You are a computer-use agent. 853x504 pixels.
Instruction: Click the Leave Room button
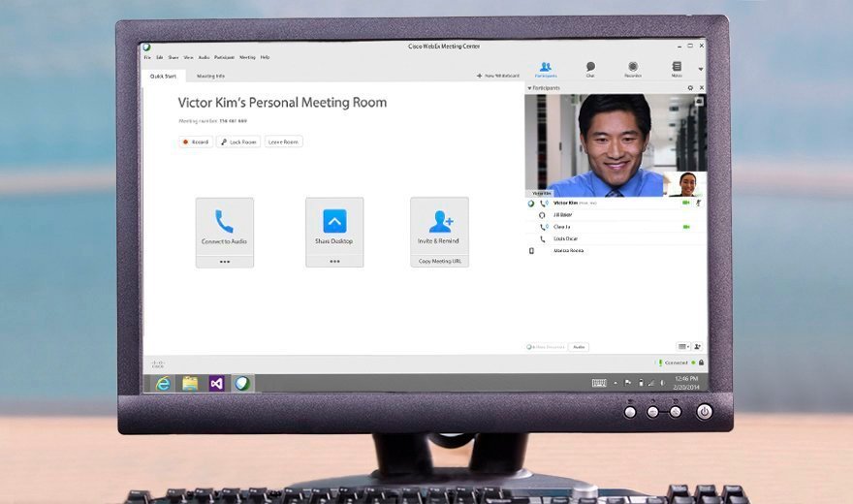pyautogui.click(x=284, y=142)
